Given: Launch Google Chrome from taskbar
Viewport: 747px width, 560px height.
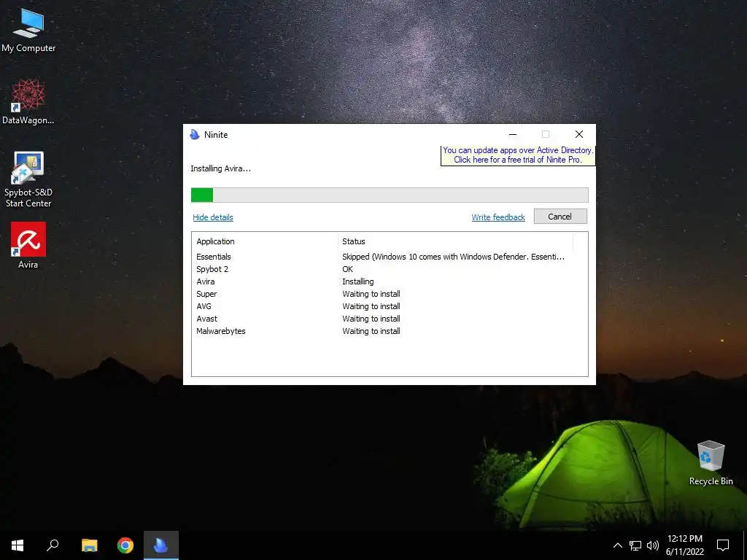Looking at the screenshot, I should pyautogui.click(x=125, y=545).
